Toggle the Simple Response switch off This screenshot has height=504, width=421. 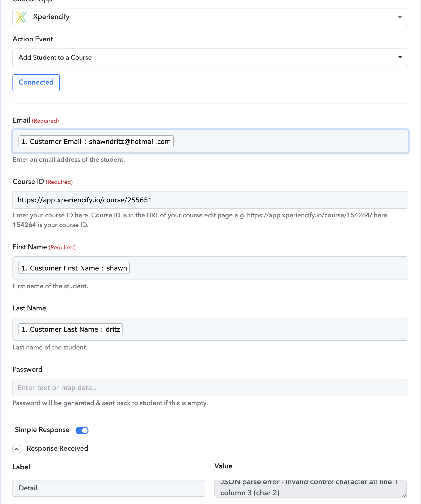click(x=82, y=430)
